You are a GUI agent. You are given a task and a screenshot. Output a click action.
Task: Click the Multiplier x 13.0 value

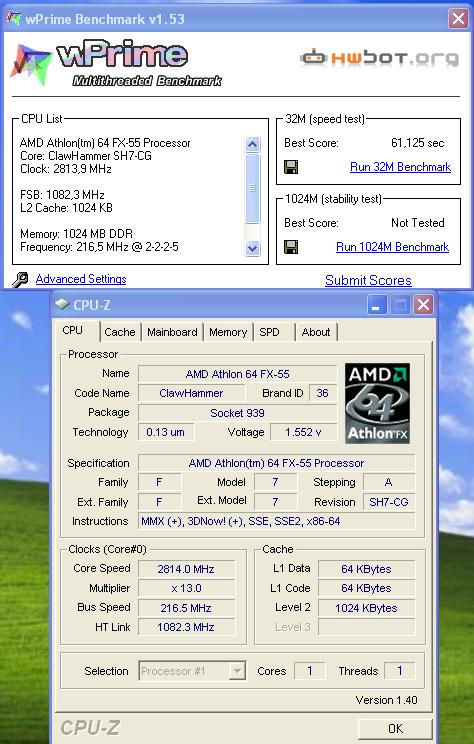click(186, 588)
